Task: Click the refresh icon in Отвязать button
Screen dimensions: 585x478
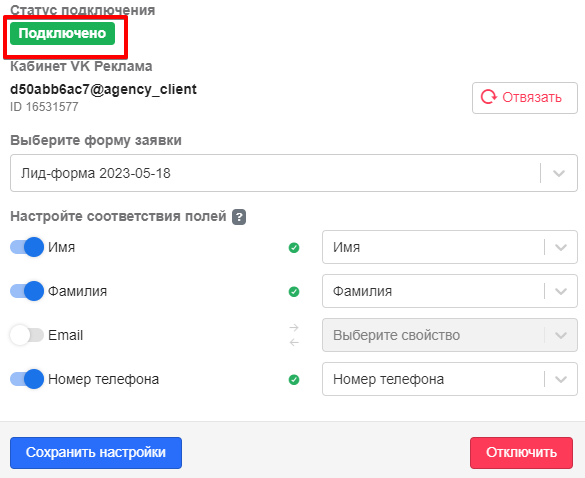Action: coord(489,97)
